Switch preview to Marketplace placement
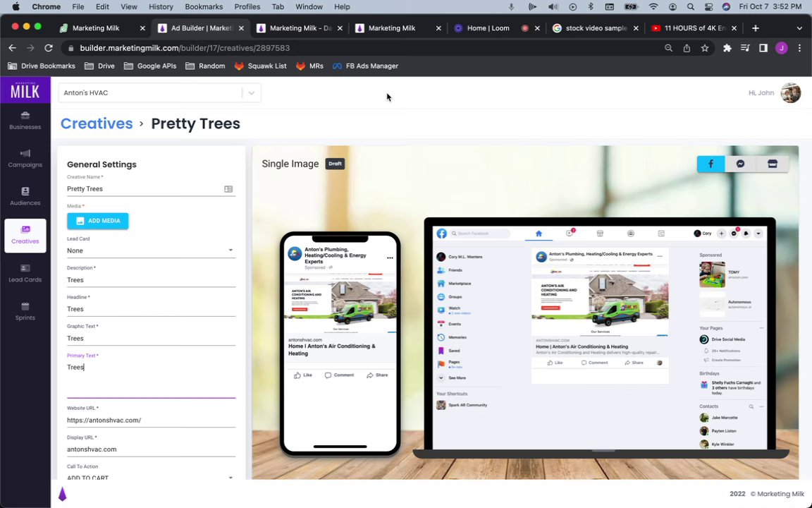The height and width of the screenshot is (508, 812). coord(772,164)
